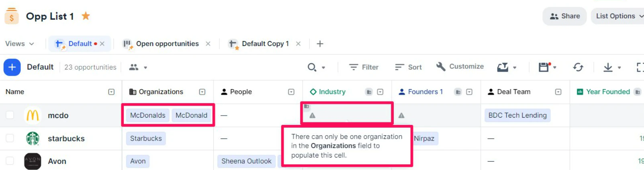
Task: Click the fullscreen expand icon
Action: pyautogui.click(x=640, y=67)
